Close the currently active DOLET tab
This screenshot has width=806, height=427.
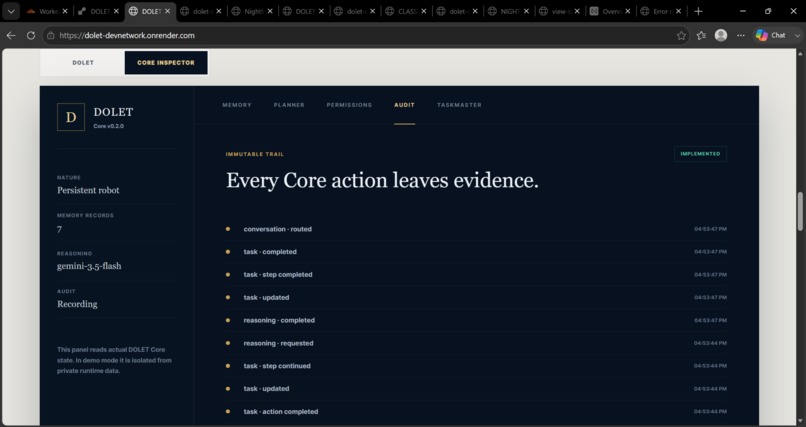tap(167, 11)
